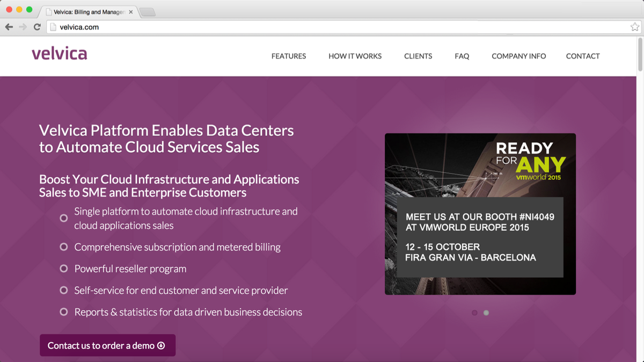Click the bullet circle beside Reports & statistics
Image resolution: width=644 pixels, height=362 pixels.
pos(64,312)
